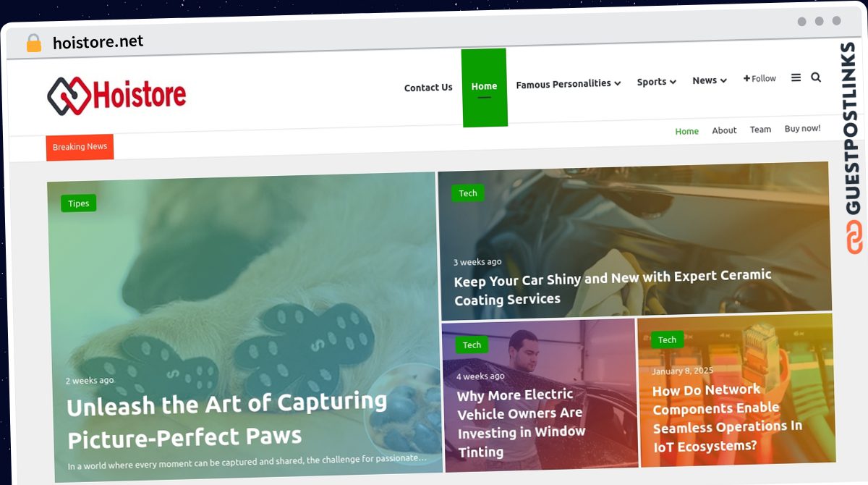Go to the About secondary link
This screenshot has width=868, height=485.
[x=724, y=130]
